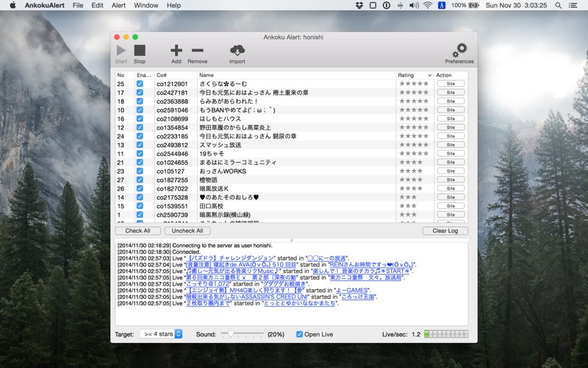Viewport: 588px width, 368px height.
Task: Open Import via the cloud download icon
Action: [x=237, y=50]
